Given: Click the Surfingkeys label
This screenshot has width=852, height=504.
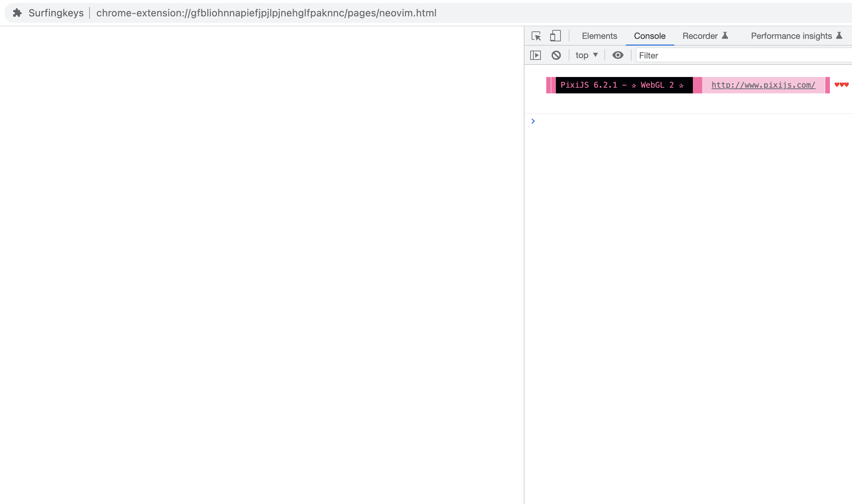Looking at the screenshot, I should tap(56, 13).
